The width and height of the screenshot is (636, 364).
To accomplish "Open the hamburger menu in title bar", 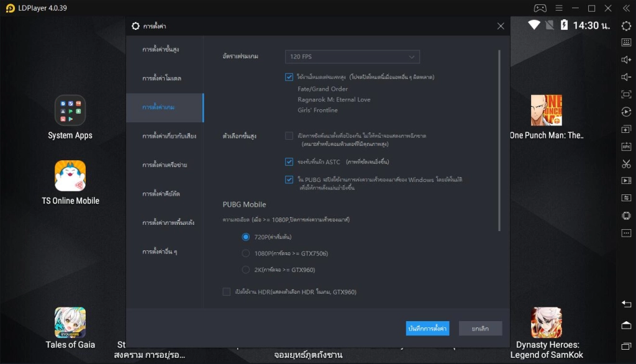I will pos(559,8).
